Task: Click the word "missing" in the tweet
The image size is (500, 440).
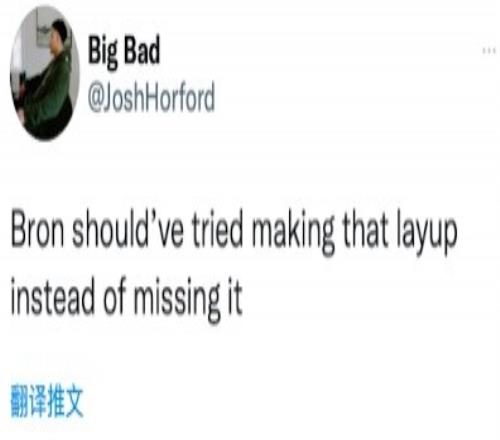Action: (x=176, y=298)
